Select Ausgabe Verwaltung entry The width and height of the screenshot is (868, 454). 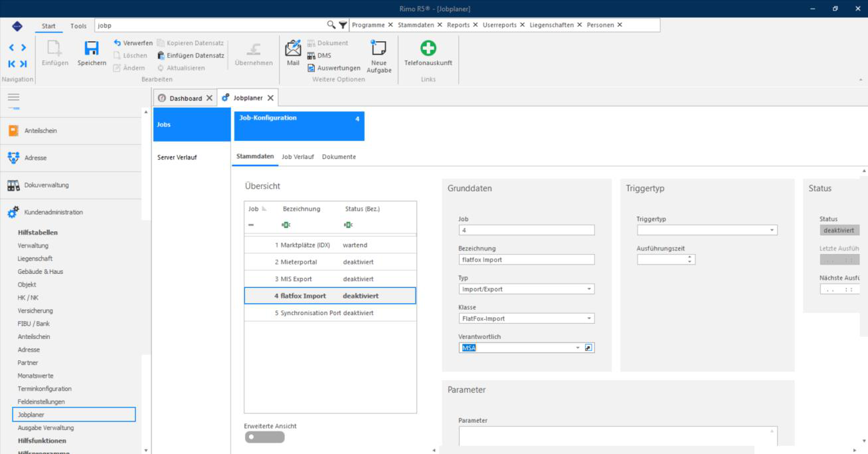coord(46,427)
